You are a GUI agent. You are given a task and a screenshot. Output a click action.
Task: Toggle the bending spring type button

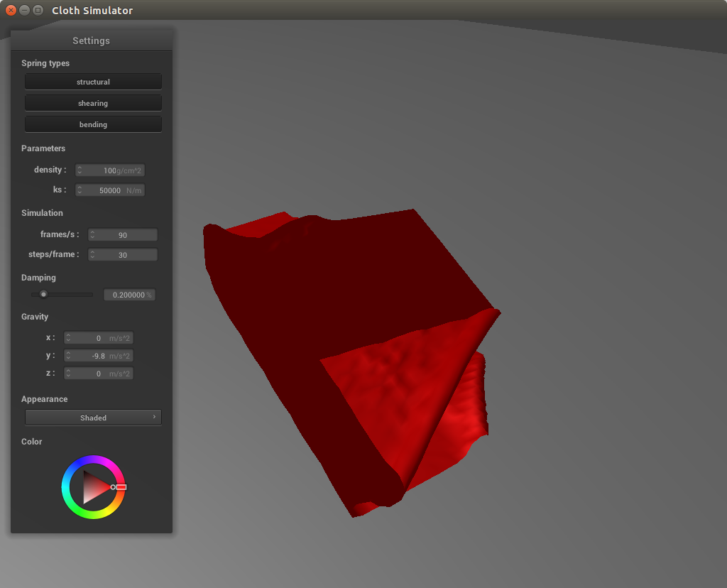point(93,124)
